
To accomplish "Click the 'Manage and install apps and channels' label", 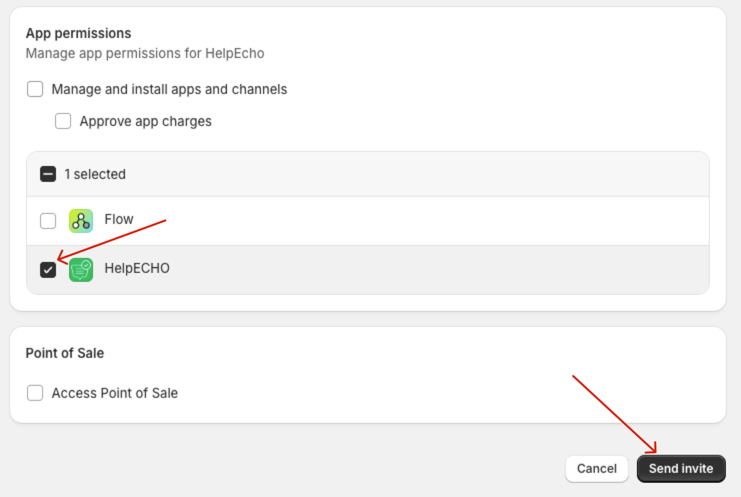I will click(x=169, y=89).
